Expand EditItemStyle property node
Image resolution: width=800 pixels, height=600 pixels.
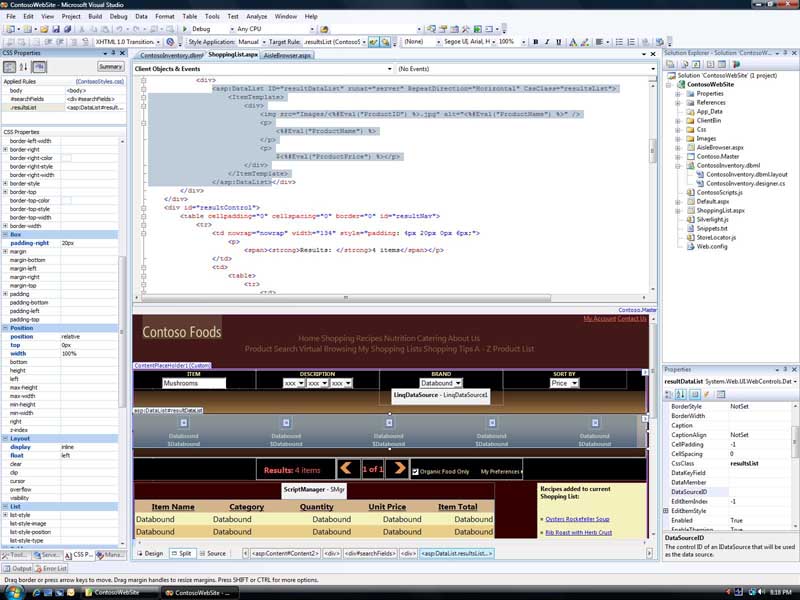[x=666, y=511]
